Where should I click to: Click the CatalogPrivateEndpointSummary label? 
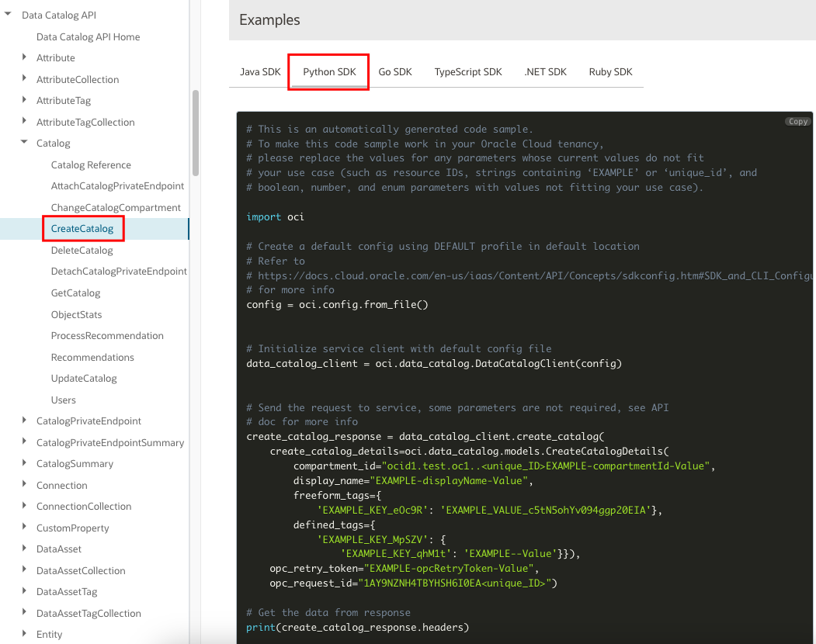pos(110,443)
